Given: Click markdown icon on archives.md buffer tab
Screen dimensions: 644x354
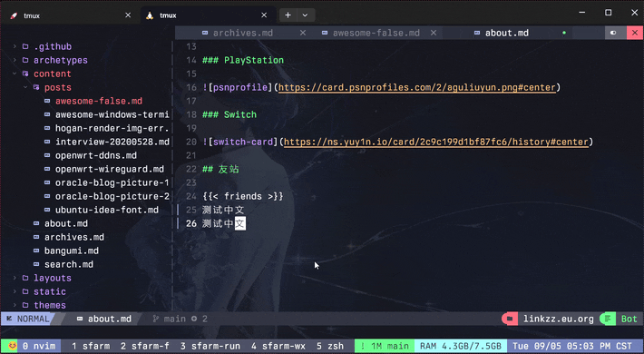Looking at the screenshot, I should pos(205,33).
